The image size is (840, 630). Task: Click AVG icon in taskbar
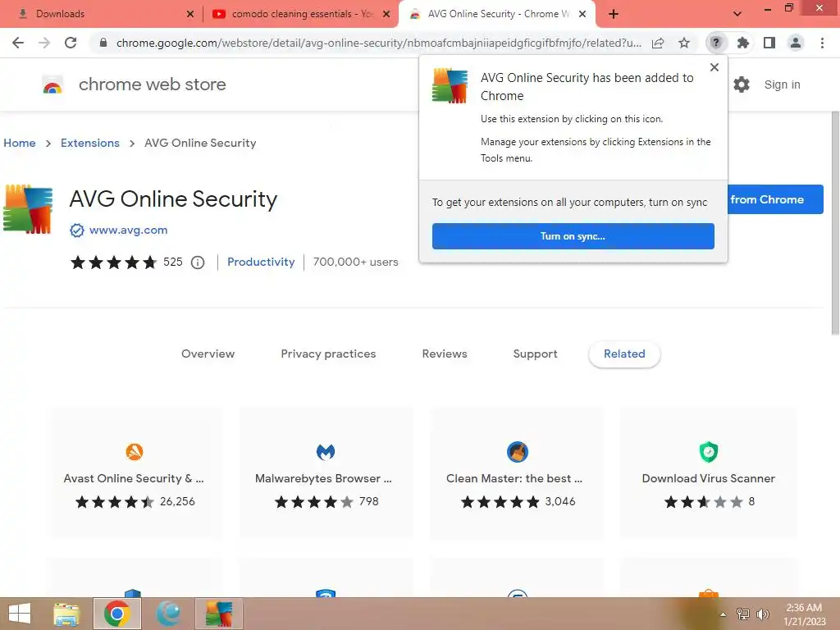coord(219,614)
